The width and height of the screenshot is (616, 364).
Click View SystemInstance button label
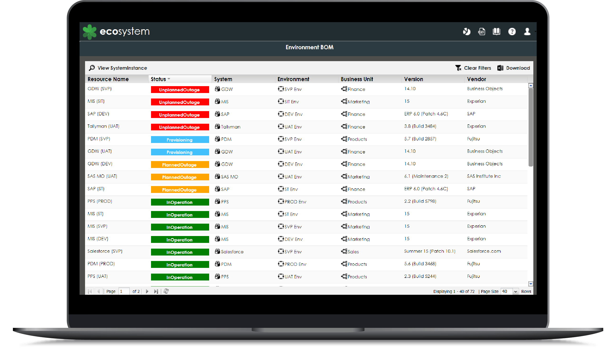(x=122, y=68)
